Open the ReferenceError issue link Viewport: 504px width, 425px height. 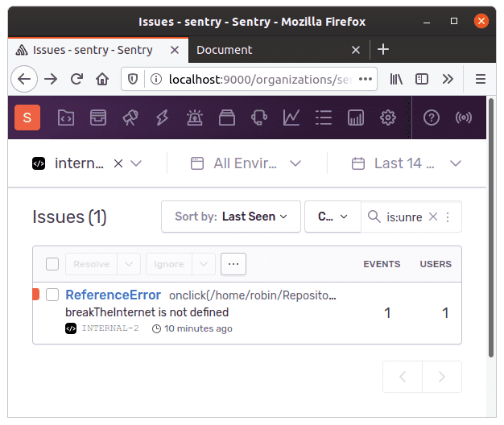[113, 295]
